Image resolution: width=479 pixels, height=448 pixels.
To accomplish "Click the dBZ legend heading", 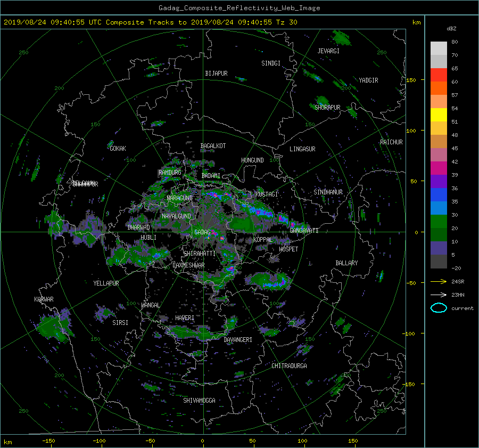I will (x=451, y=29).
